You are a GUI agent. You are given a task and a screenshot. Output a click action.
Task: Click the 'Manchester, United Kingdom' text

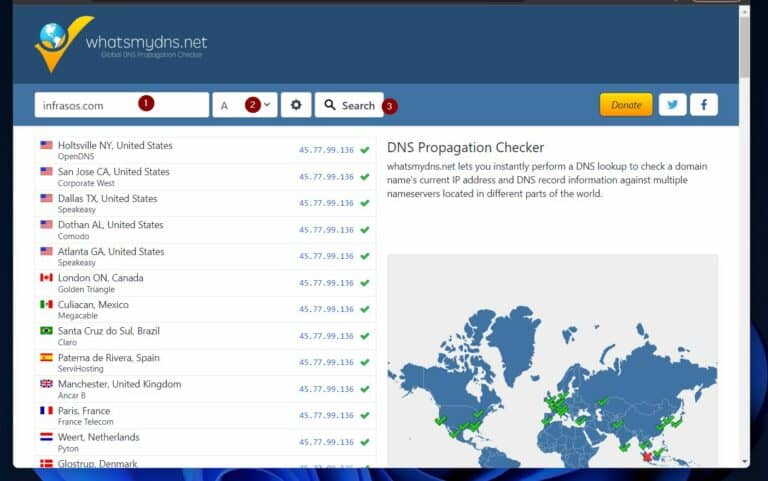(120, 384)
